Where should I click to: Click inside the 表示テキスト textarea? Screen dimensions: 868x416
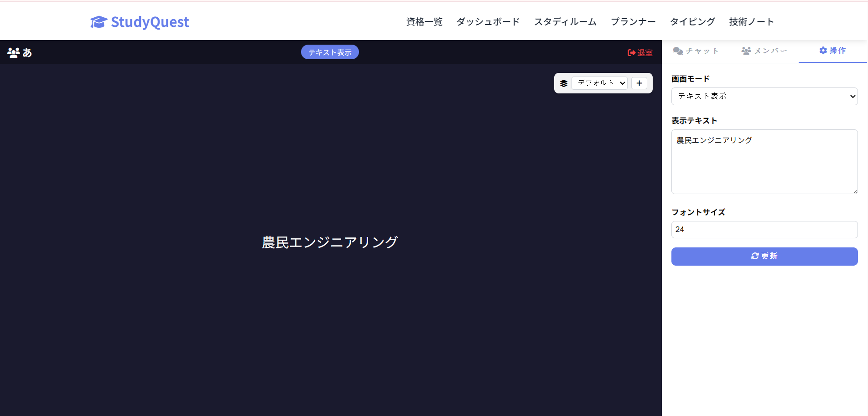pyautogui.click(x=764, y=162)
